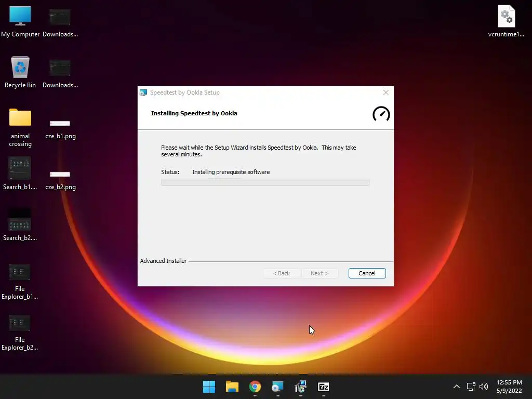Click the installer icon in the title bar

(x=143, y=92)
